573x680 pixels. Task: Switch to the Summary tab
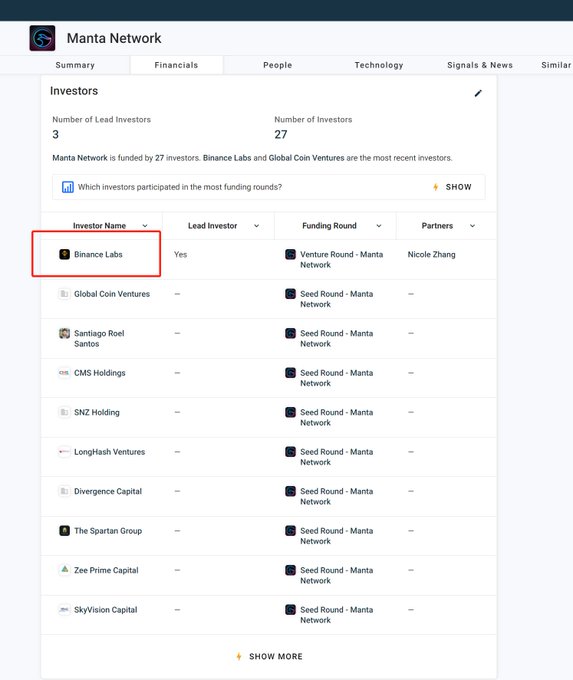[75, 65]
